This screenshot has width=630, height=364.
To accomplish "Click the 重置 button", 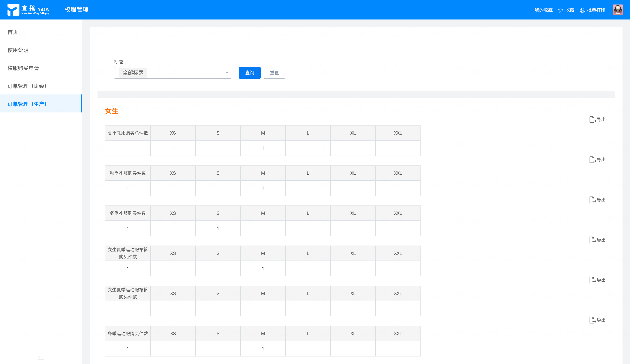I will coord(274,73).
